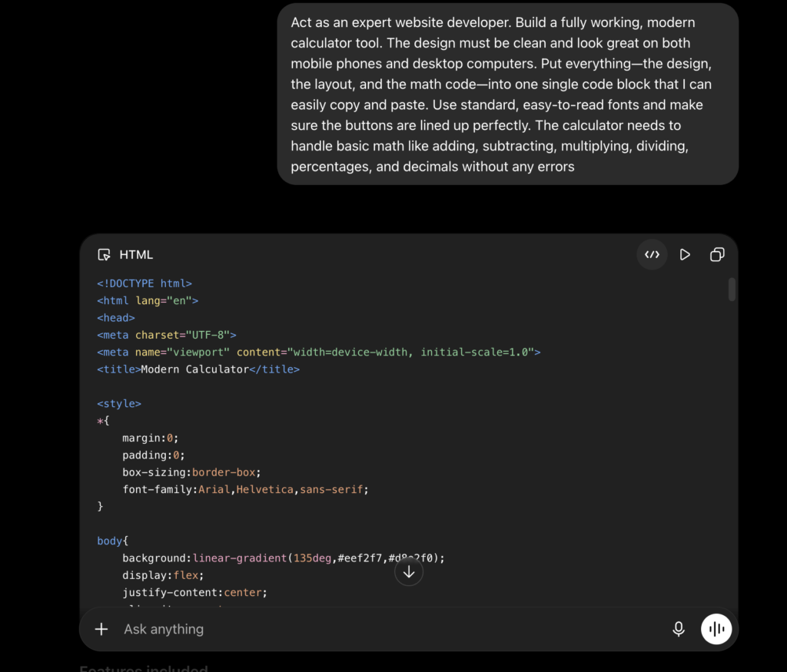Click the Modern Calculator title line
This screenshot has width=787, height=672.
(198, 369)
